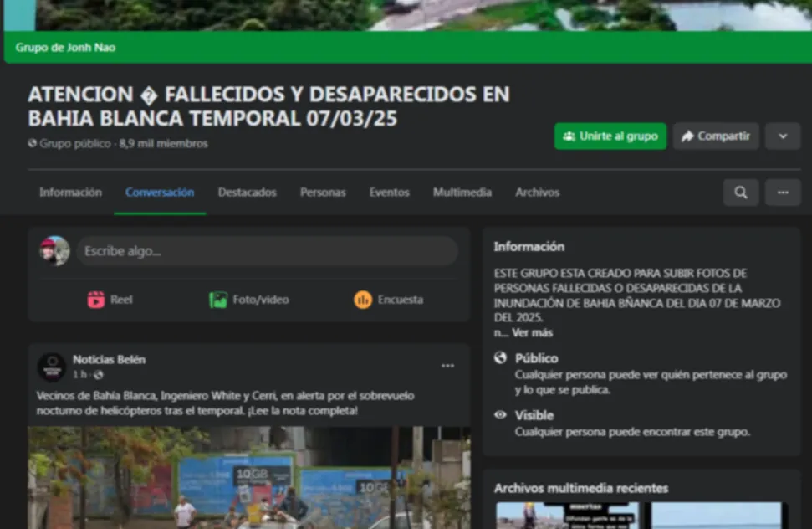The width and height of the screenshot is (812, 529).
Task: Switch to the Multimedia tab
Action: pyautogui.click(x=462, y=193)
